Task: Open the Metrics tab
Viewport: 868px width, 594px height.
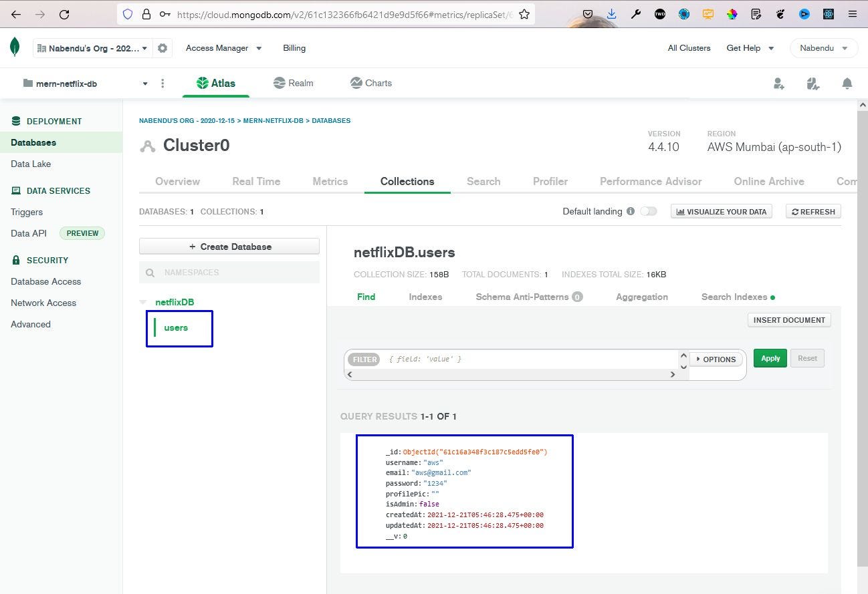Action: coord(330,181)
